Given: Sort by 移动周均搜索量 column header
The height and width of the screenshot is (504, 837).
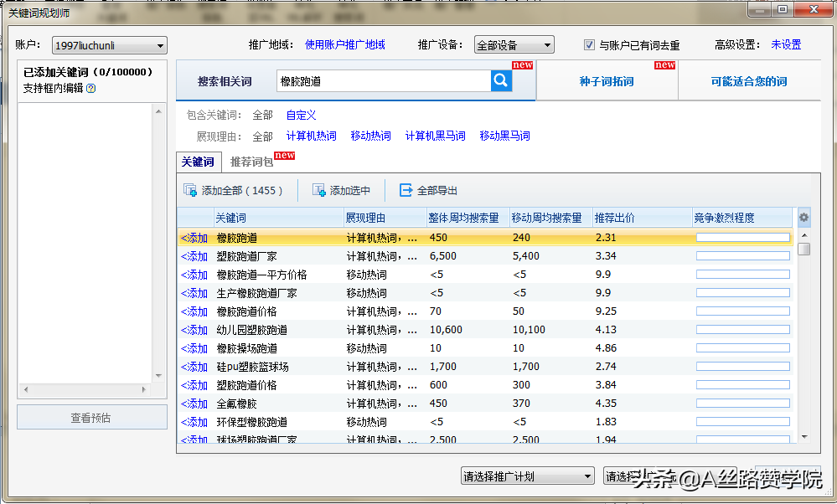Looking at the screenshot, I should pyautogui.click(x=551, y=218).
